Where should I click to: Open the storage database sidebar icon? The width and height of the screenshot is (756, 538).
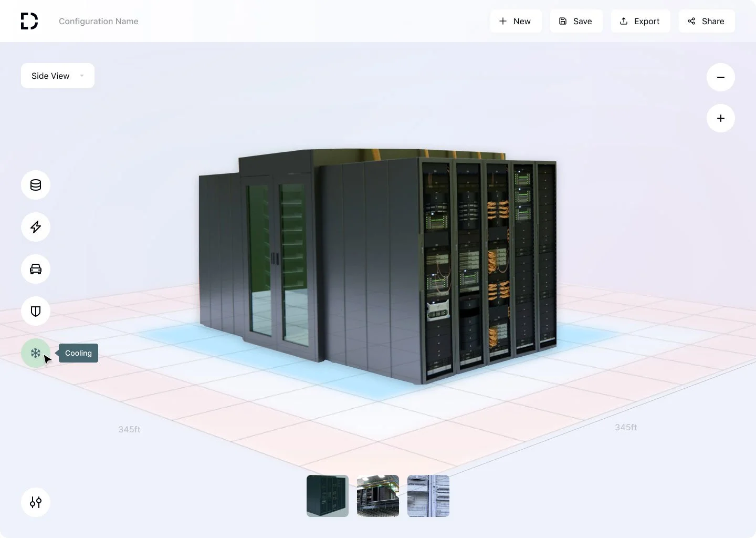(x=36, y=185)
